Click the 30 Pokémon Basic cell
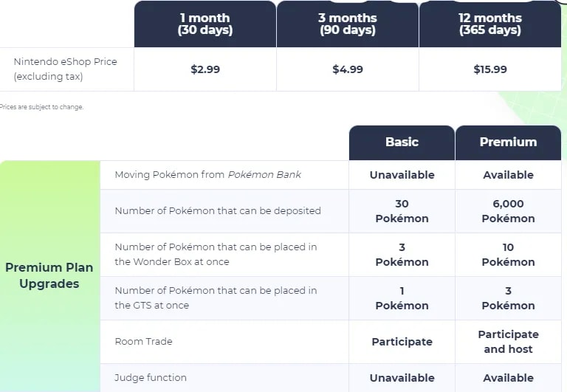 pos(402,211)
